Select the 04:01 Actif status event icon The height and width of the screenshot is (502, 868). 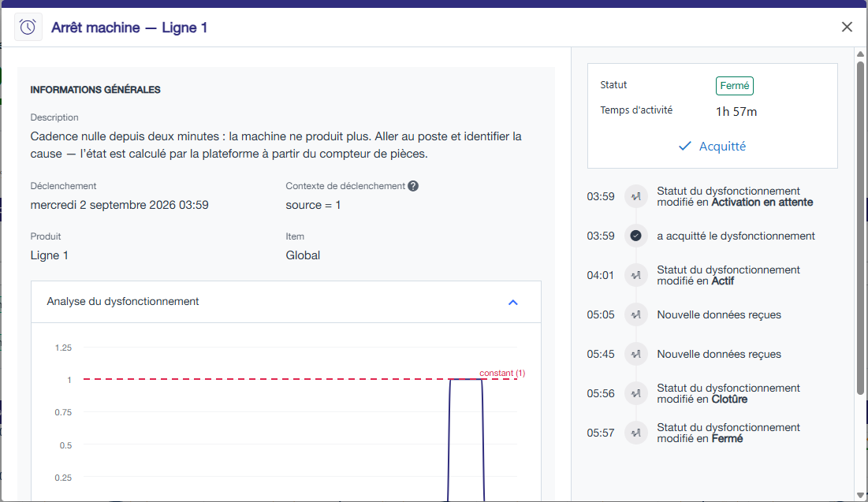click(x=635, y=275)
